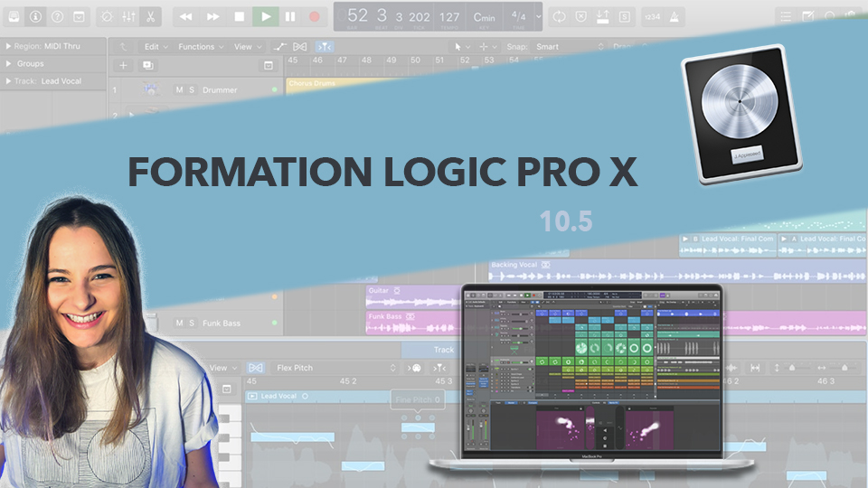Image resolution: width=868 pixels, height=488 pixels.
Task: Toggle Cycle mode button
Action: pos(559,16)
